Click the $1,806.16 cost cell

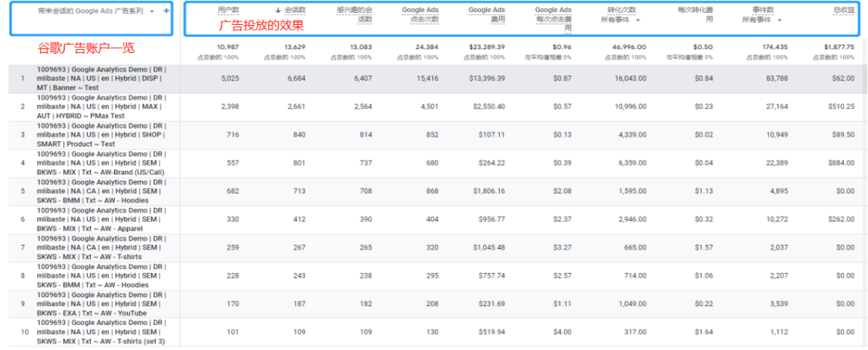489,191
